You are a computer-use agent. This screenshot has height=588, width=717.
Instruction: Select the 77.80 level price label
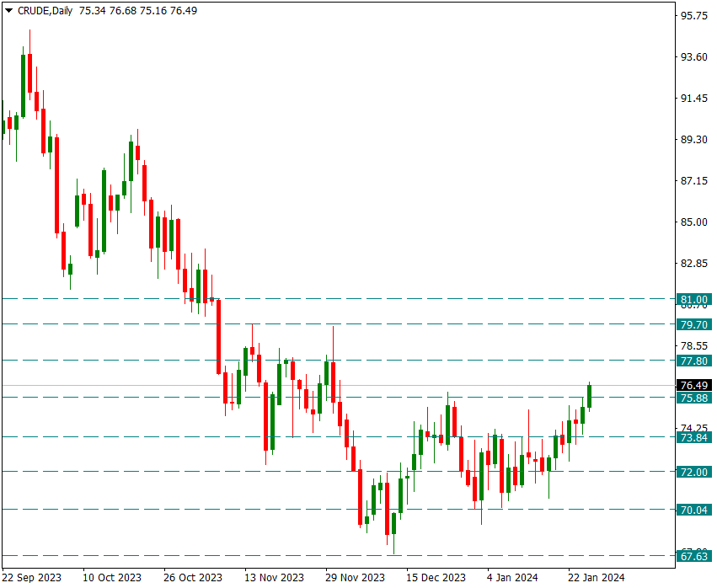pyautogui.click(x=693, y=361)
